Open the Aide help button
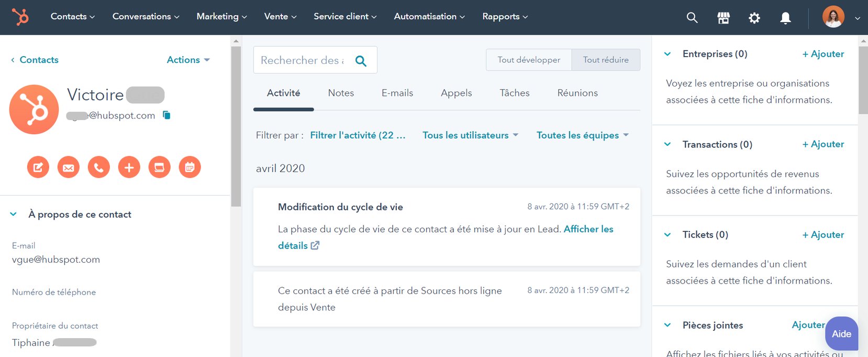 (x=841, y=333)
